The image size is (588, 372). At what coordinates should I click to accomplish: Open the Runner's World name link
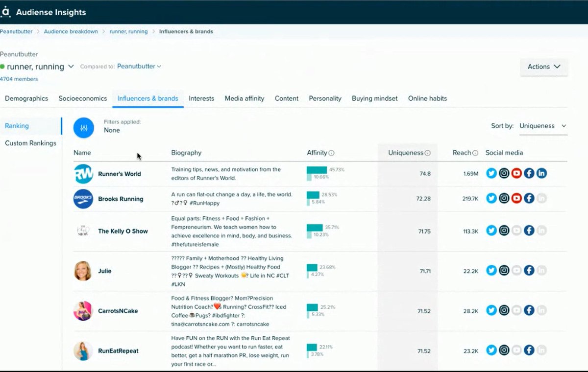click(x=120, y=174)
